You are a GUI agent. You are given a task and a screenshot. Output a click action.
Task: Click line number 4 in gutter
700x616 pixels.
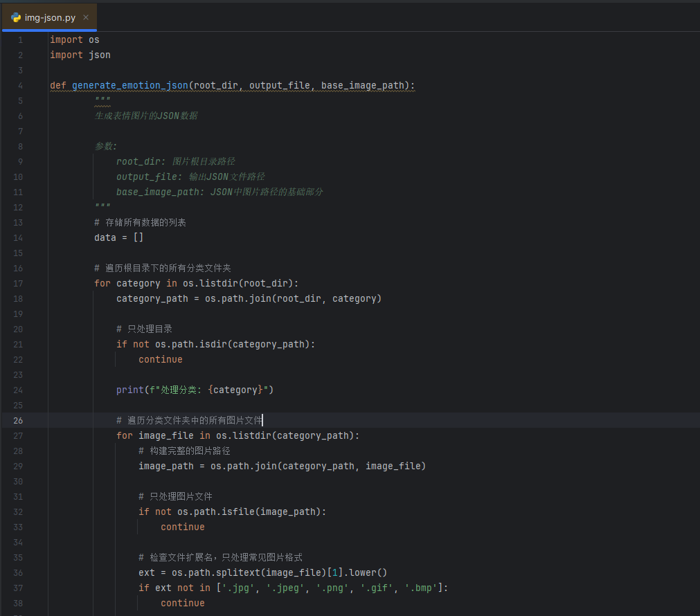click(x=21, y=86)
